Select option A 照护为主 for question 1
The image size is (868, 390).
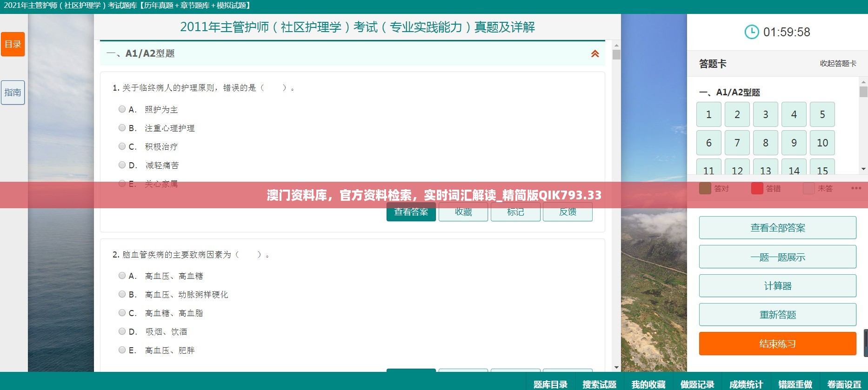click(x=122, y=109)
